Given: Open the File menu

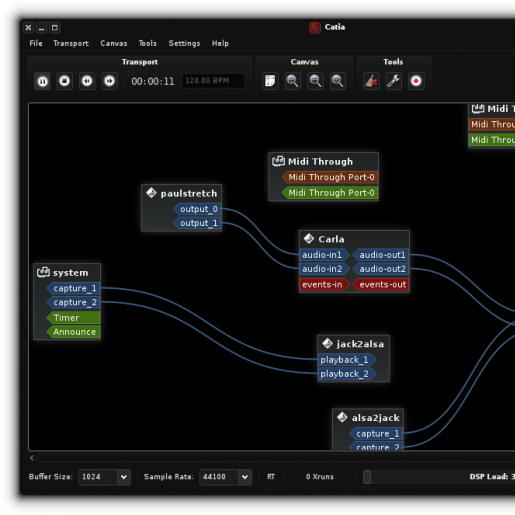Looking at the screenshot, I should [36, 43].
